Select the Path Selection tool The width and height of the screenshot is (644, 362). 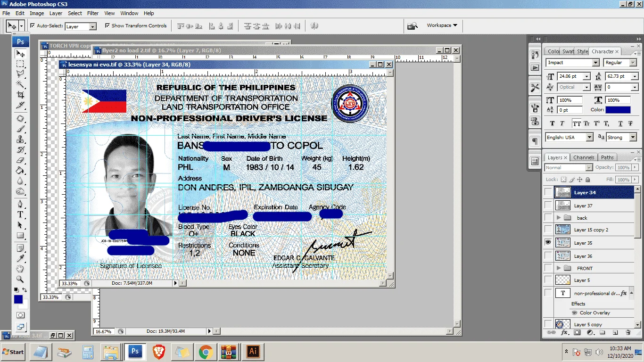click(x=20, y=225)
